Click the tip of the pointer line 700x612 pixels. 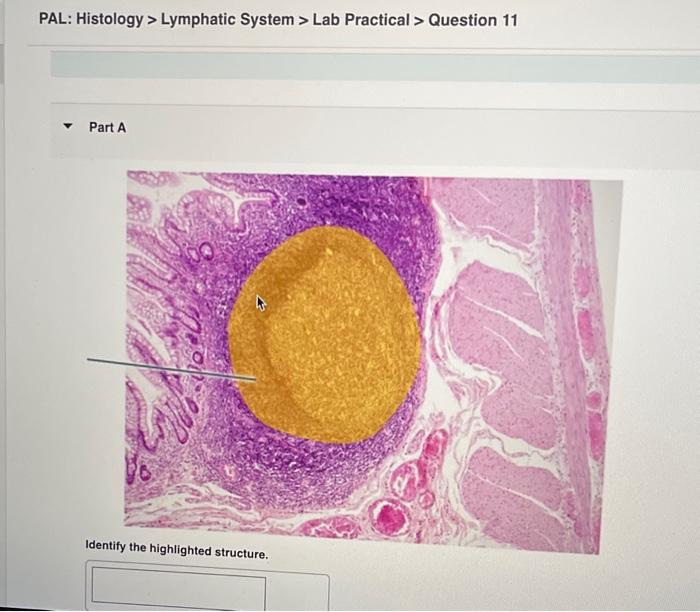[x=255, y=379]
